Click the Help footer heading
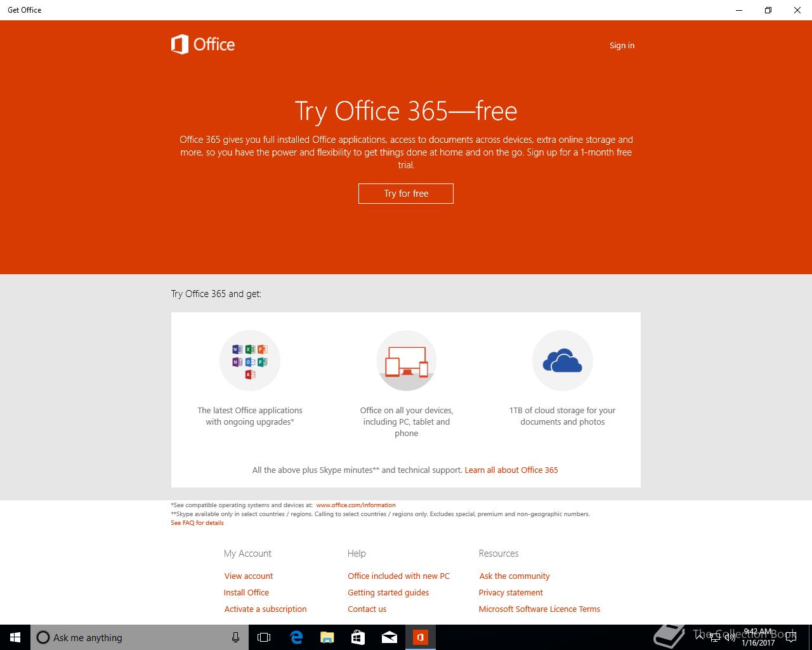812x650 pixels. (357, 554)
